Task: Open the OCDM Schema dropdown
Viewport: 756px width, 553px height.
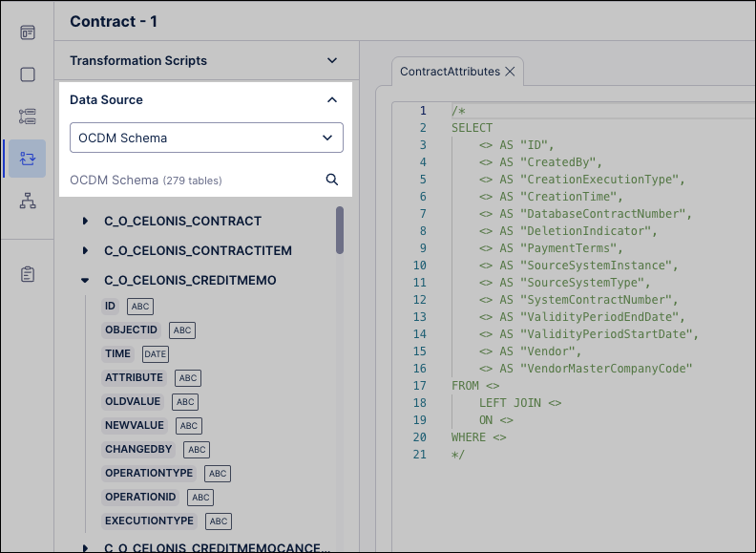Action: click(206, 138)
